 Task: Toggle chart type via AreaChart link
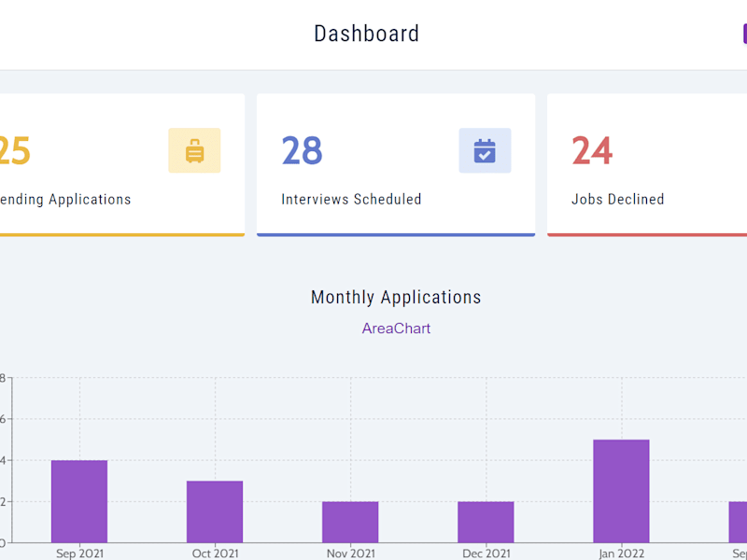coord(396,329)
